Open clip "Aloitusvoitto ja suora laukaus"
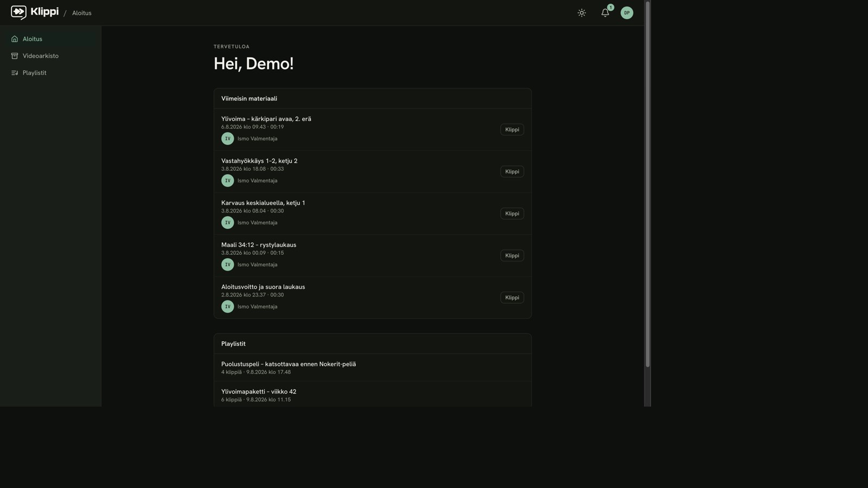 [x=263, y=287]
